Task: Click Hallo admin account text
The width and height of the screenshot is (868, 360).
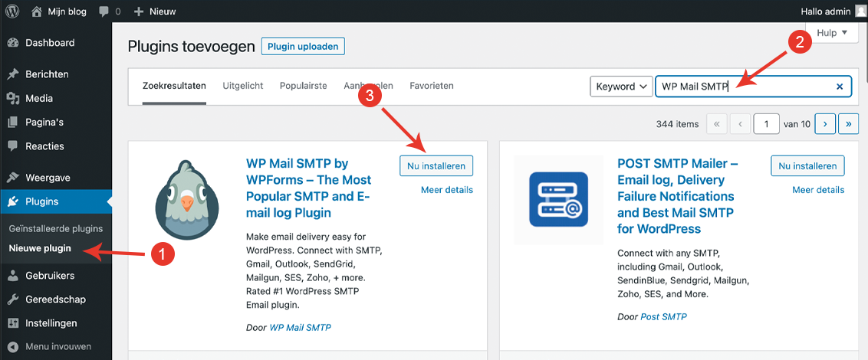Action: [x=825, y=11]
